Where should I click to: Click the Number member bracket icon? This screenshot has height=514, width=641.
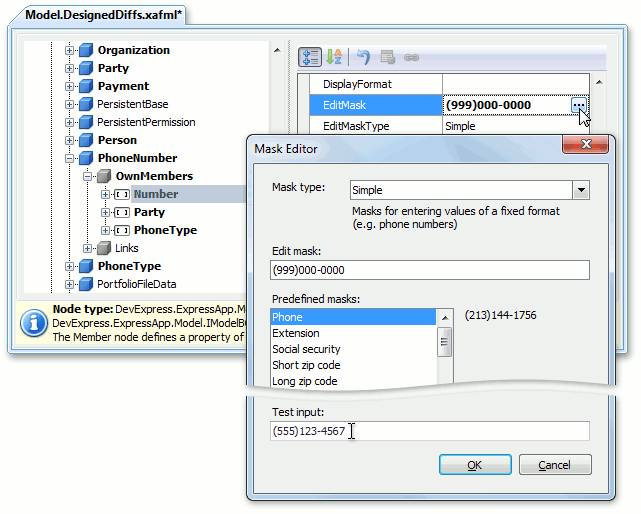pyautogui.click(x=122, y=194)
